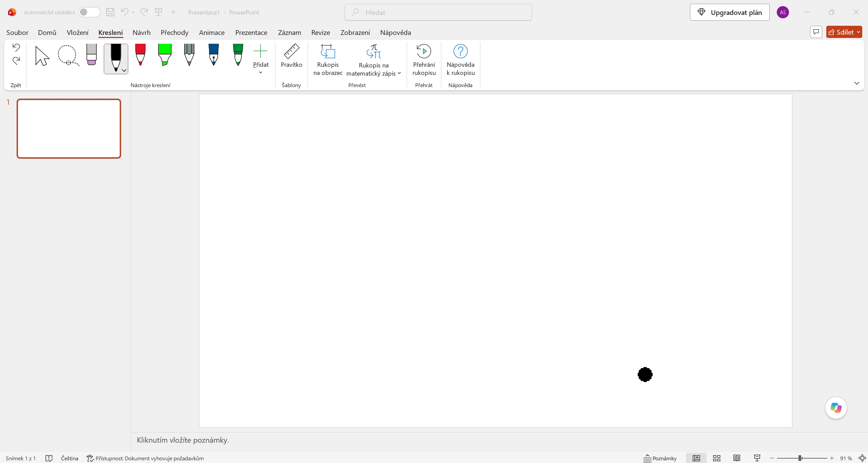Expand black pen options arrow
The height and width of the screenshot is (463, 868).
124,71
